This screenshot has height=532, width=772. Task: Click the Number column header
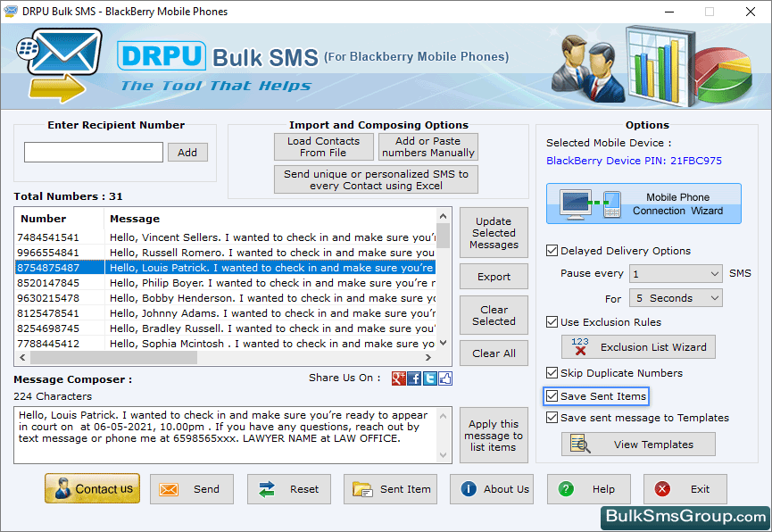(x=60, y=219)
